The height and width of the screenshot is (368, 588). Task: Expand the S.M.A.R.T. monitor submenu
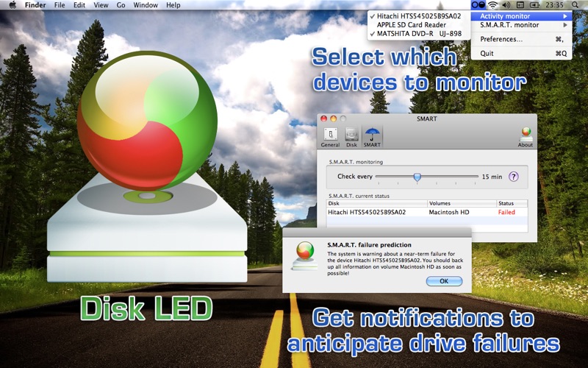[x=522, y=25]
